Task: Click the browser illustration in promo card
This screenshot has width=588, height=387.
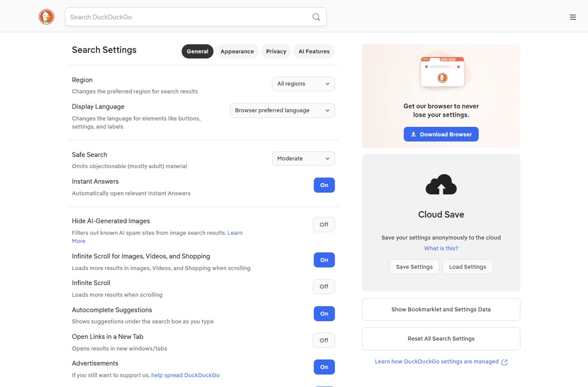Action: [442, 72]
